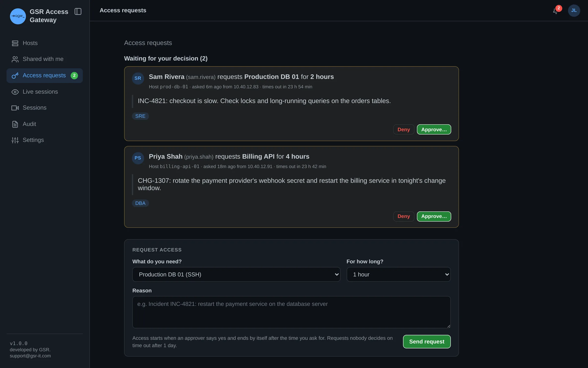
Task: Approve Priya Shah's Billing API request
Action: pyautogui.click(x=434, y=216)
